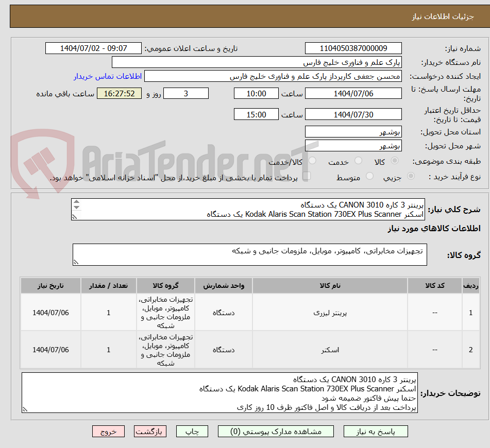Click delivery city field 'شهر محل تحویل'

[353, 146]
